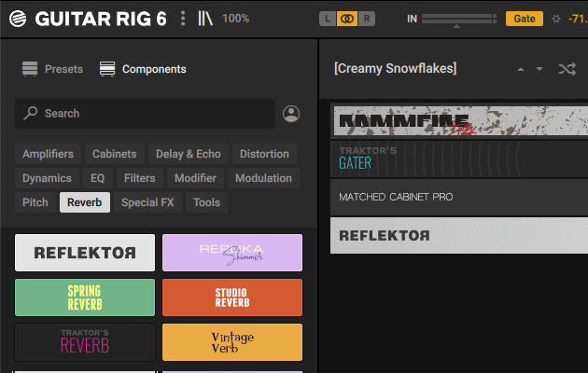Focus the Search input field

pyautogui.click(x=145, y=114)
